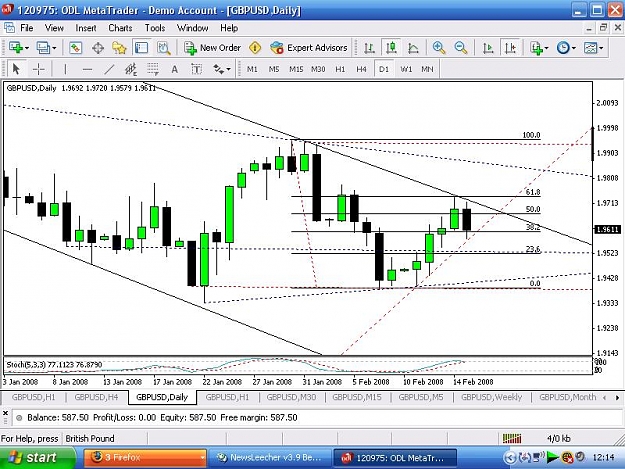The height and width of the screenshot is (469, 625).
Task: Select the text tool A
Action: point(175,69)
